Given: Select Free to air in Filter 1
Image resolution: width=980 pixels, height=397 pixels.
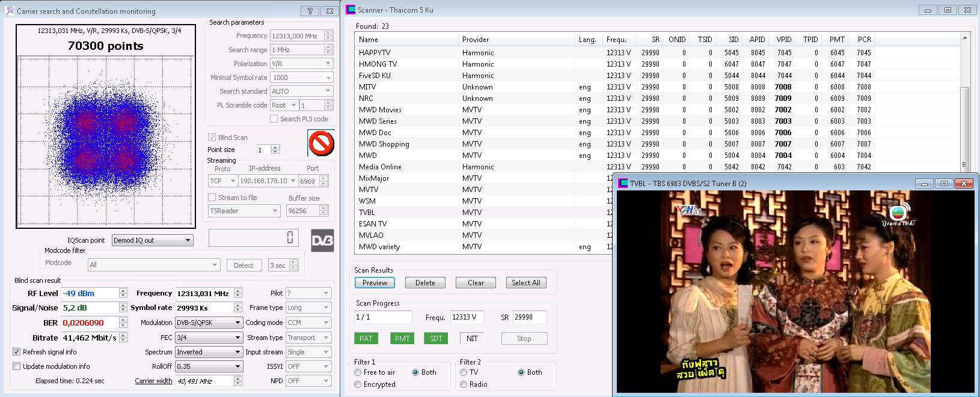Looking at the screenshot, I should [358, 372].
